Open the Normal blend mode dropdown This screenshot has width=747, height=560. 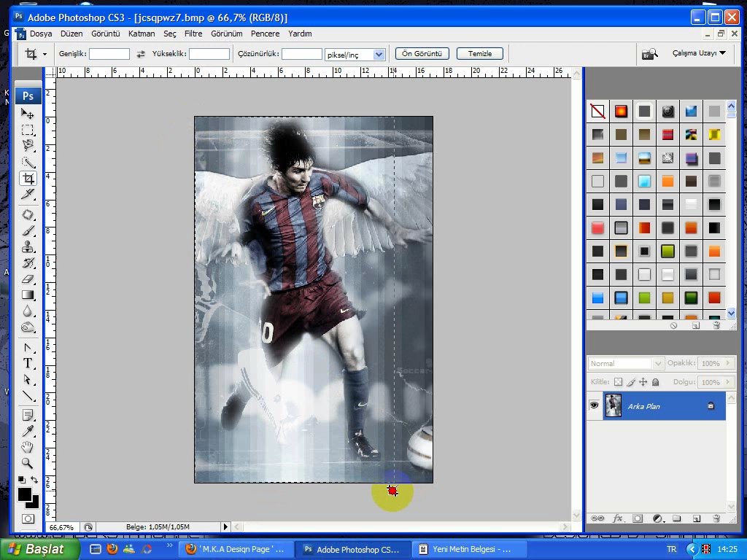point(625,363)
